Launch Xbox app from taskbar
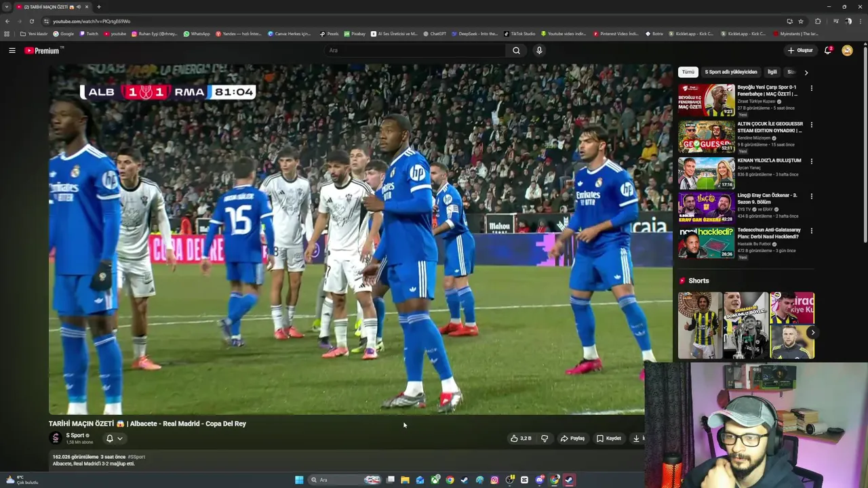This screenshot has width=868, height=488. (x=435, y=480)
